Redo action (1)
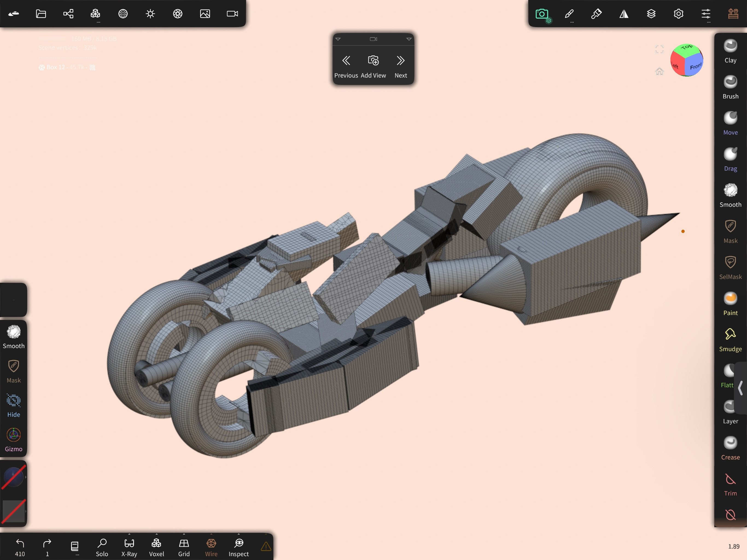The image size is (747, 560). point(47,547)
